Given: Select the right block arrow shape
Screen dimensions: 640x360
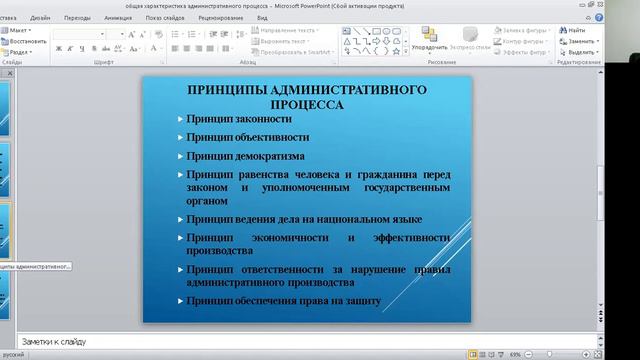Looking at the screenshot, I should coord(376,41).
